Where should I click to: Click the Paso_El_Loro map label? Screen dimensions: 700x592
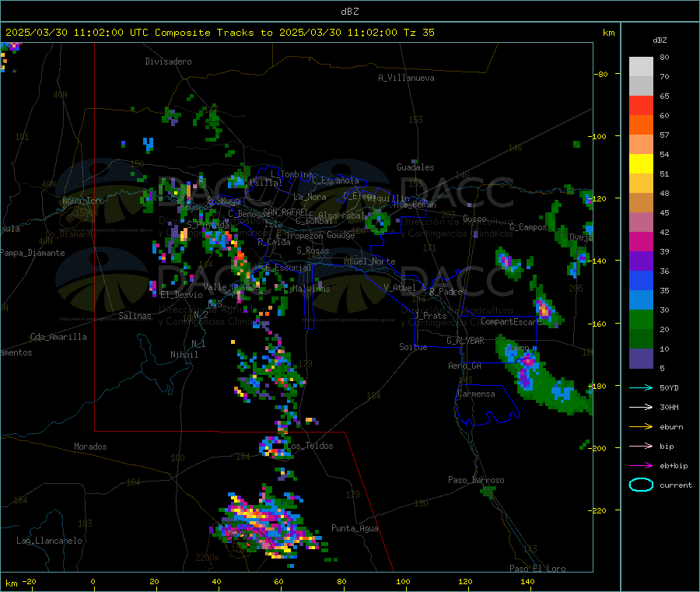(538, 569)
